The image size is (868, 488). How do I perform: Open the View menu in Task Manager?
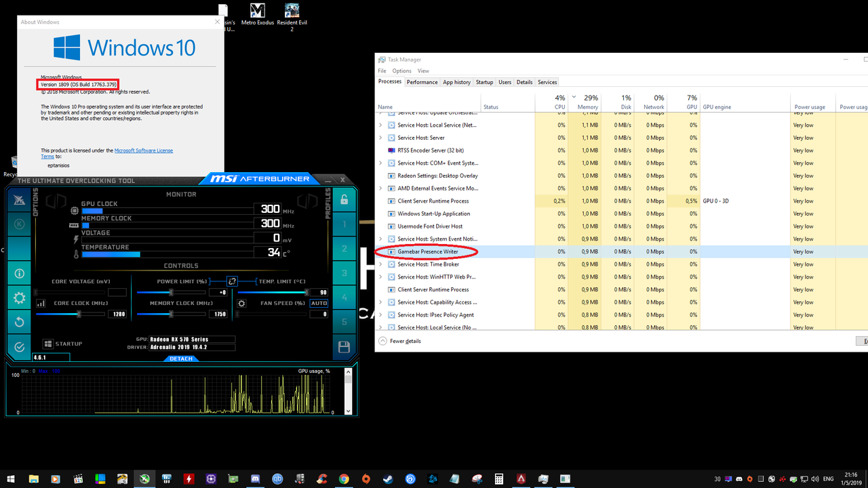coord(423,70)
